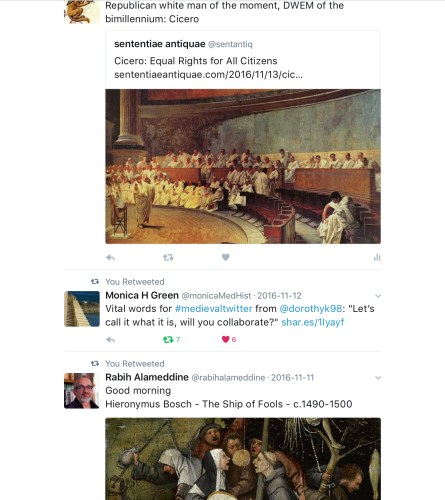Screen dimensions: 445x500
Task: Open the #medievaltwitter hashtag
Action: [214, 309]
